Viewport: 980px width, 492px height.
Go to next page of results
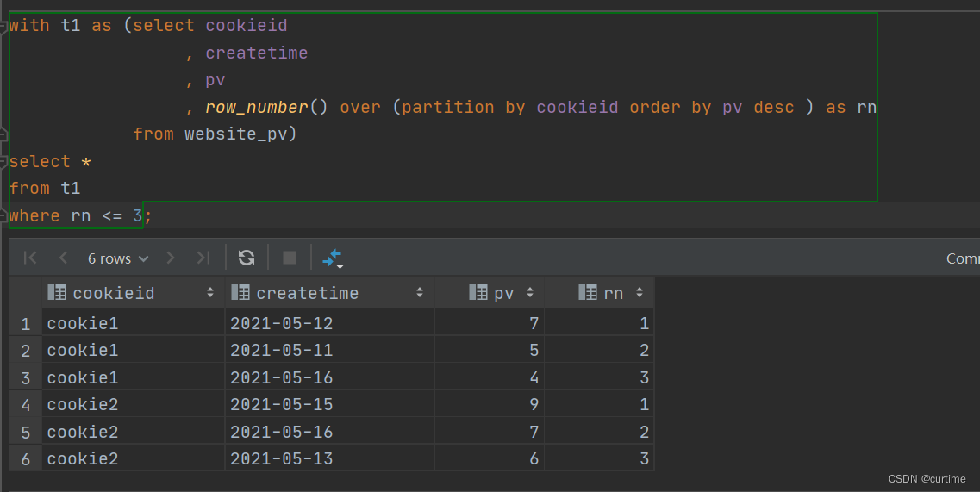[170, 258]
